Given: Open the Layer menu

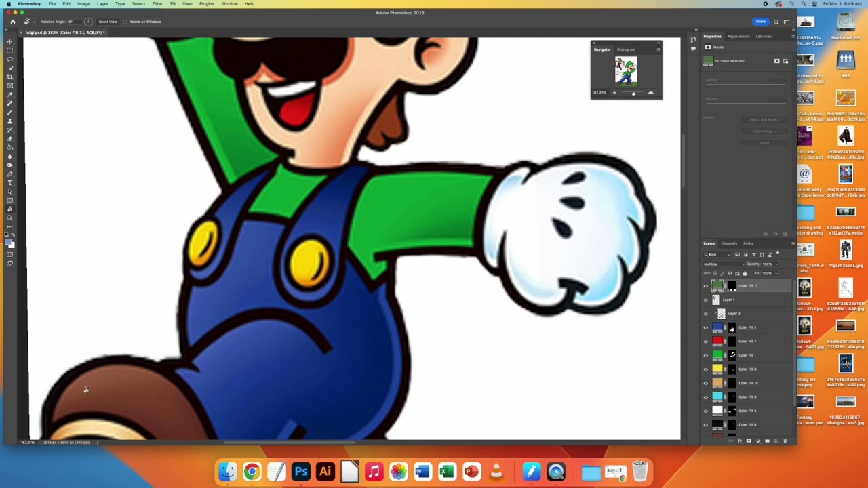Looking at the screenshot, I should [102, 4].
